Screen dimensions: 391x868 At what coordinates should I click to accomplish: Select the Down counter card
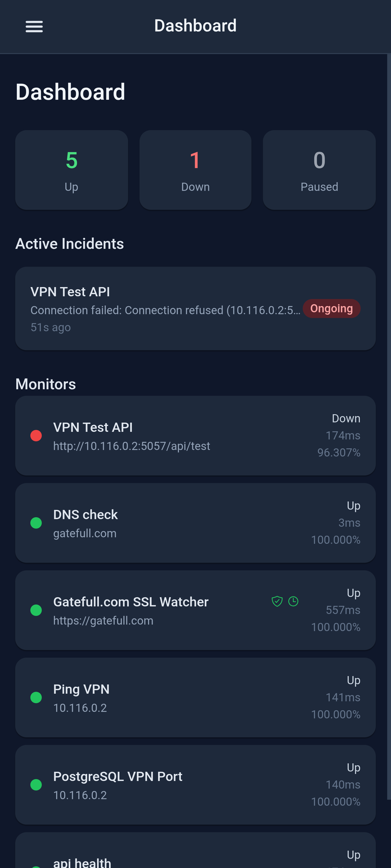[x=195, y=169]
